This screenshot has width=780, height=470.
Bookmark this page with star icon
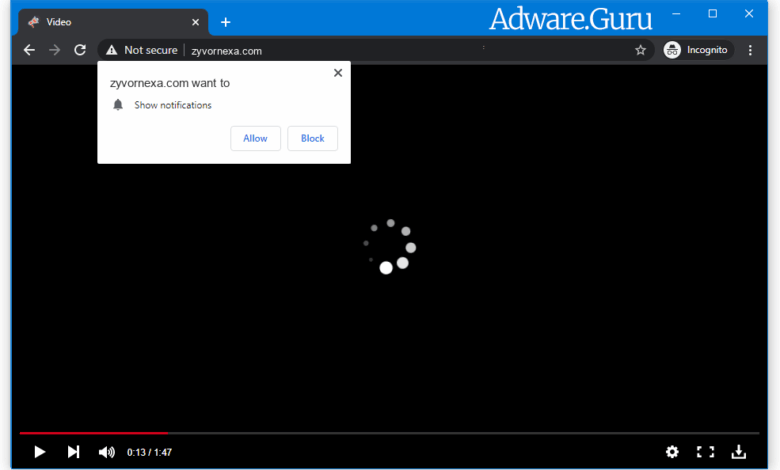point(640,50)
